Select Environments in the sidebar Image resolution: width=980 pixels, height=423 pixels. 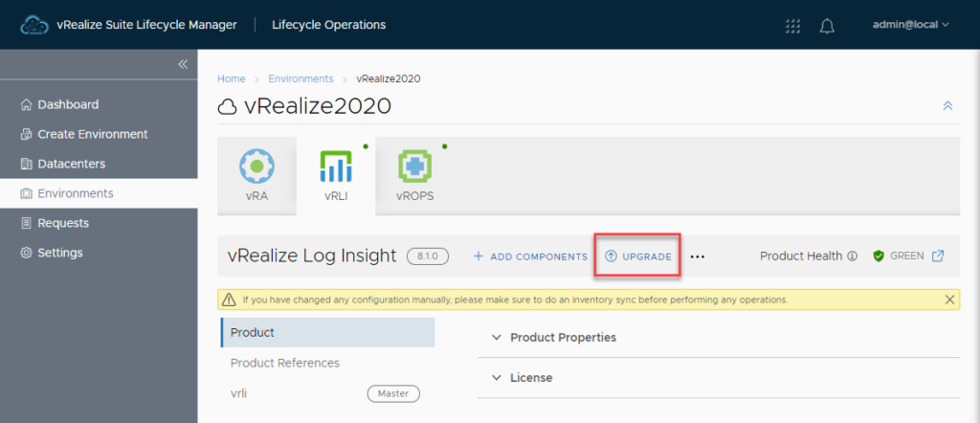click(x=99, y=193)
